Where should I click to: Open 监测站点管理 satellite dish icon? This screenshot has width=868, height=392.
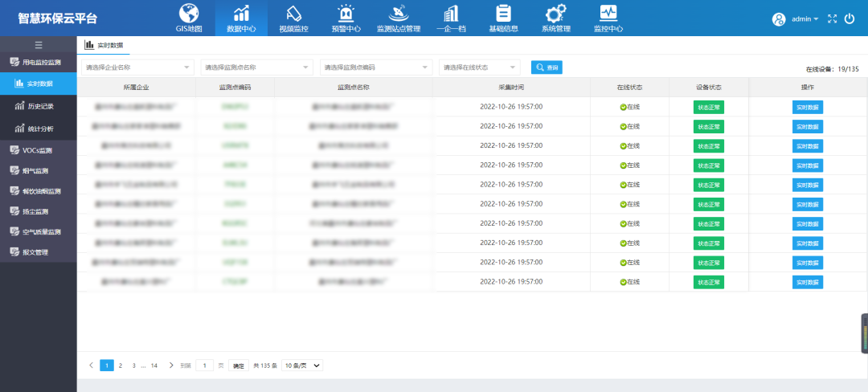tap(398, 14)
